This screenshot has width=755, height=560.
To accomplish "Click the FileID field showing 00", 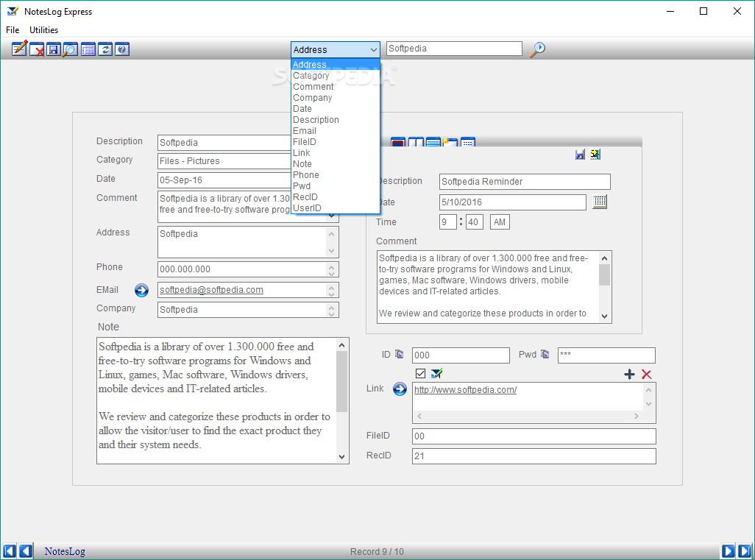I will tap(534, 436).
